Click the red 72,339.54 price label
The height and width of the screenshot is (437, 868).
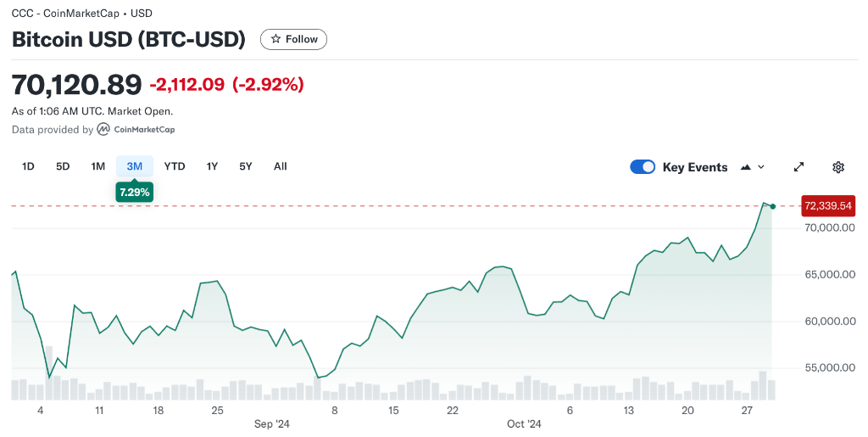828,206
